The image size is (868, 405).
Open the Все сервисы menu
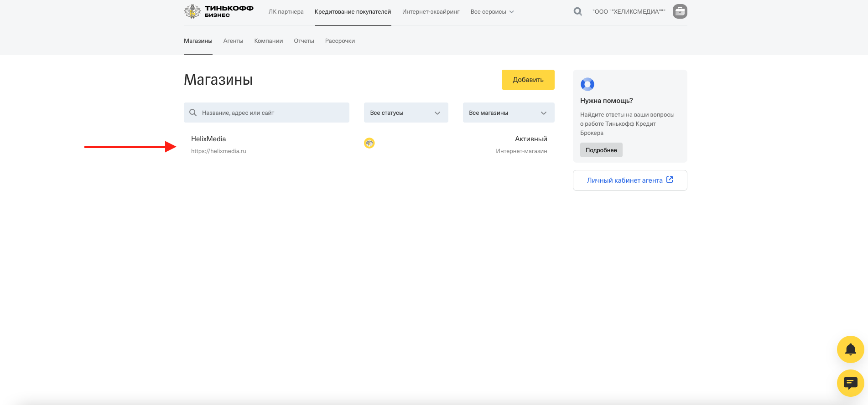click(492, 12)
